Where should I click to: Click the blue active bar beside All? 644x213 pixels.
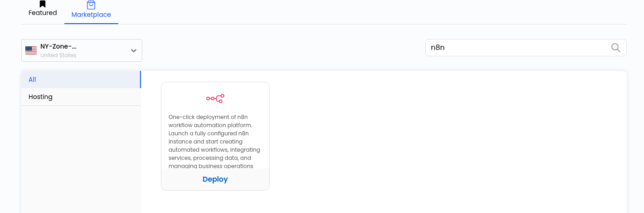click(x=140, y=79)
